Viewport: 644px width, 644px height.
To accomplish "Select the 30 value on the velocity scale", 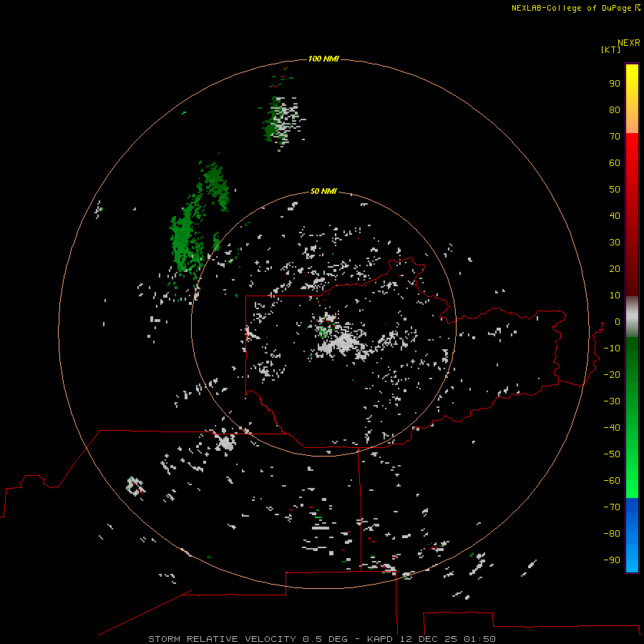I will pyautogui.click(x=615, y=243).
